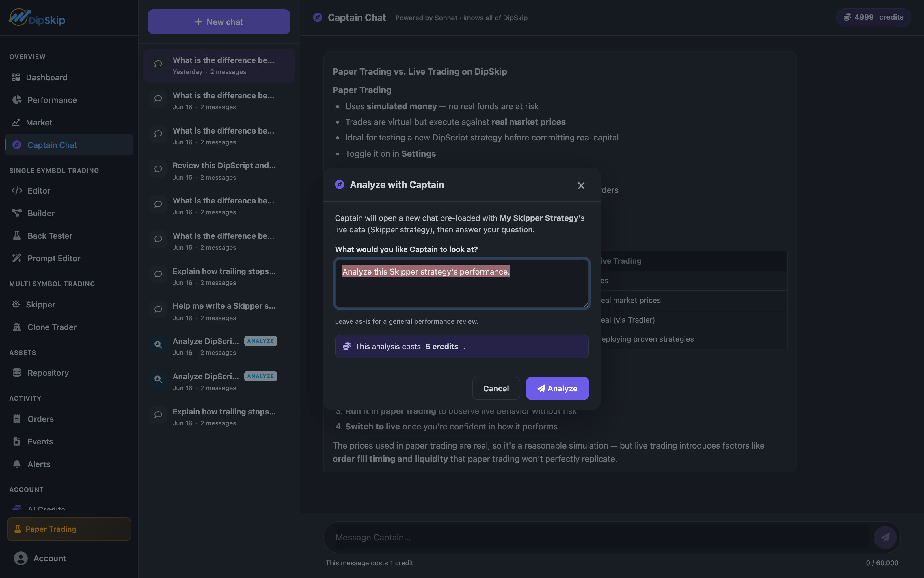The width and height of the screenshot is (924, 578).
Task: Click 'Paper Trading vs. Live Trading on DipSkip' heading
Action: click(x=420, y=71)
